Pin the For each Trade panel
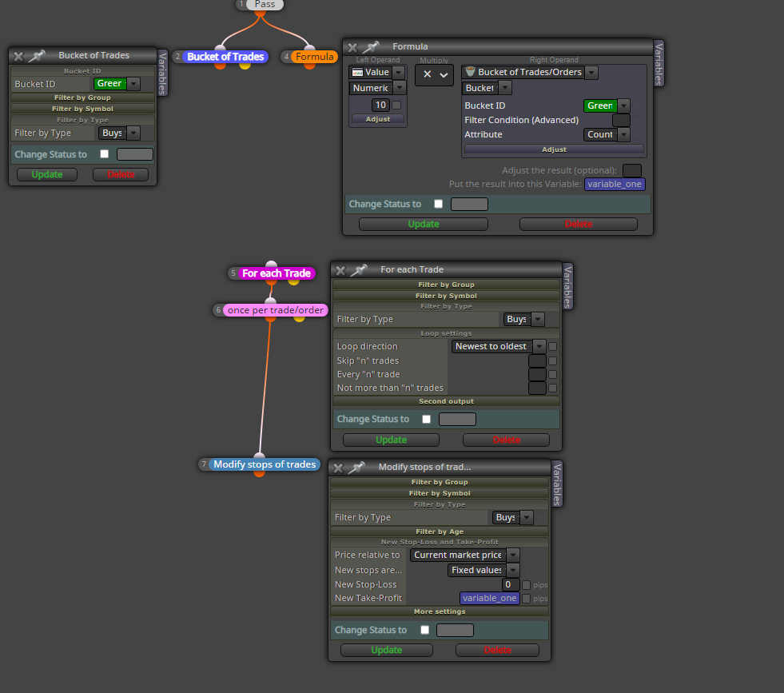Viewport: 784px width, 693px height. [359, 270]
